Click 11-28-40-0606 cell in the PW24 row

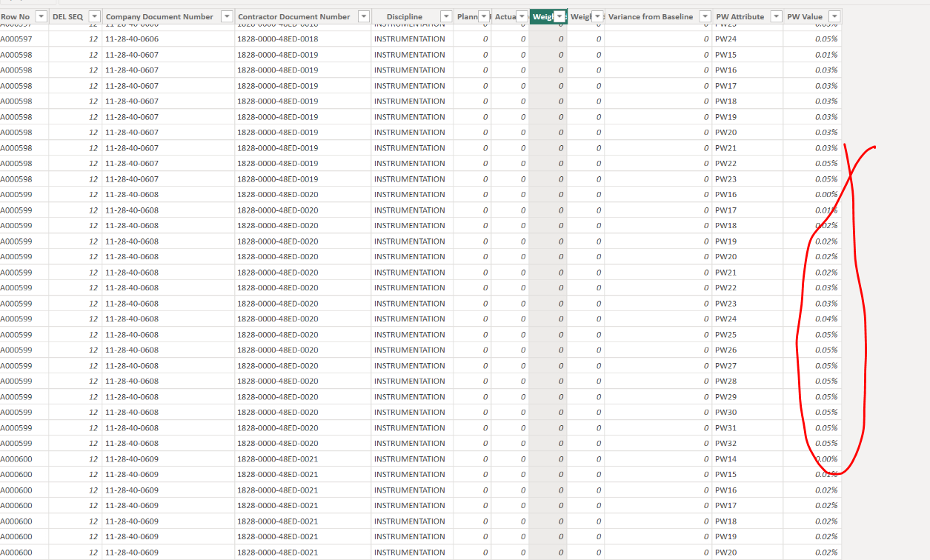(168, 39)
